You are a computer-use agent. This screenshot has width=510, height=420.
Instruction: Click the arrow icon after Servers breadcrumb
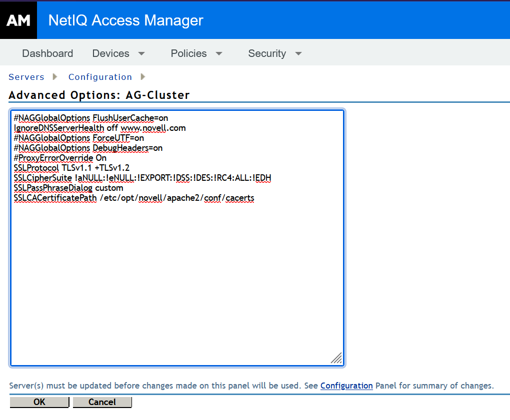[x=55, y=76]
